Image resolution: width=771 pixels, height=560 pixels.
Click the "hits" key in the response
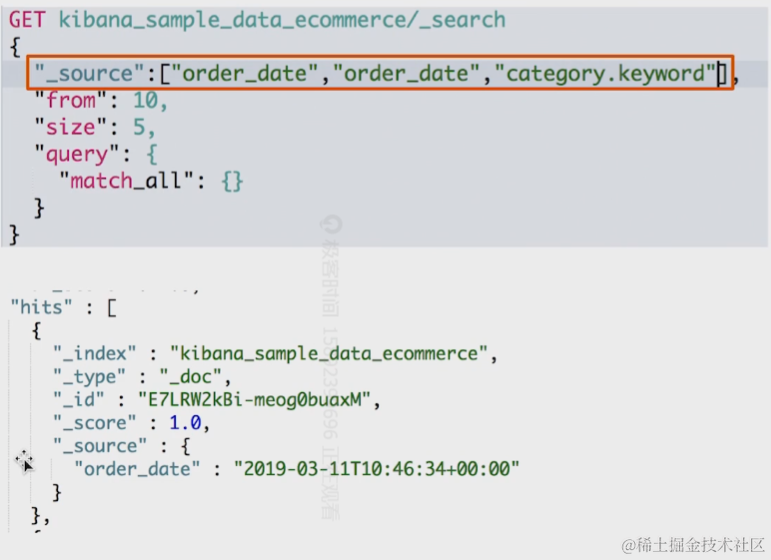click(41, 307)
